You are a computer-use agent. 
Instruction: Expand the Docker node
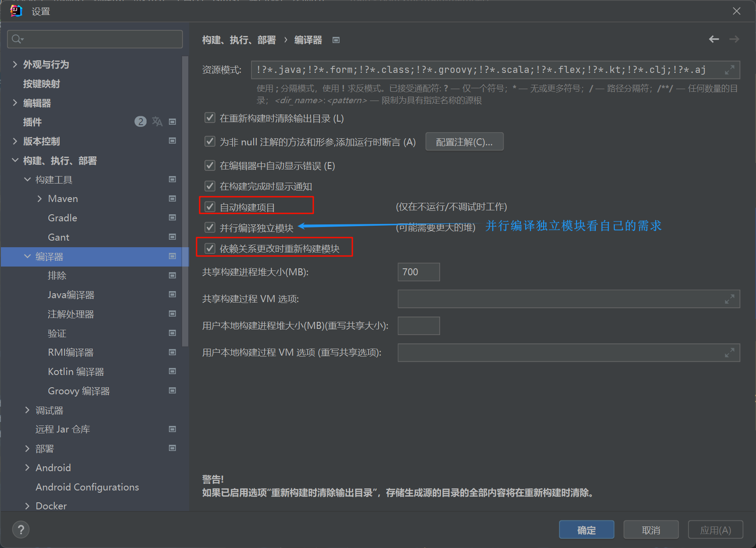point(27,506)
